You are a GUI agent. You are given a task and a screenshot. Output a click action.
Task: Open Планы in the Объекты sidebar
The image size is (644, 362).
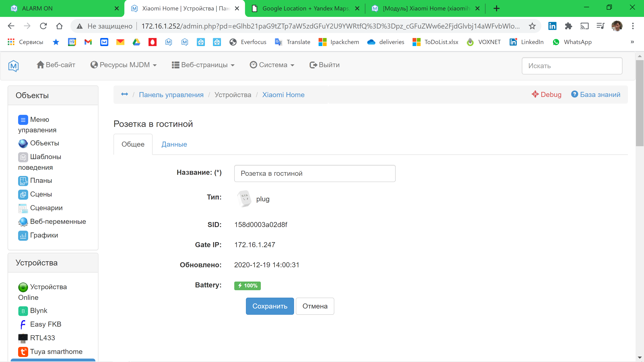(x=41, y=181)
